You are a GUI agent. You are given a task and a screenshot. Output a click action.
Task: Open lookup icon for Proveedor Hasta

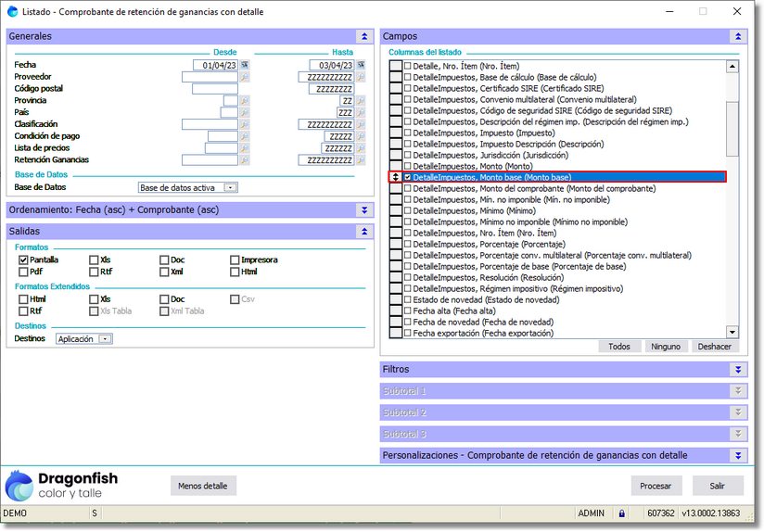click(x=361, y=77)
